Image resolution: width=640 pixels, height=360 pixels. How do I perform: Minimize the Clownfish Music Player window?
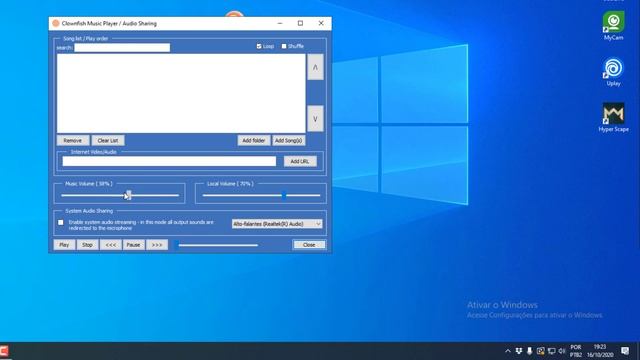coord(280,24)
